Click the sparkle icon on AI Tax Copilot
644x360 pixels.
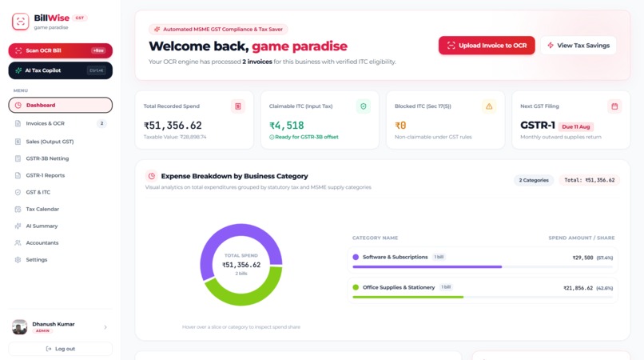(18, 70)
